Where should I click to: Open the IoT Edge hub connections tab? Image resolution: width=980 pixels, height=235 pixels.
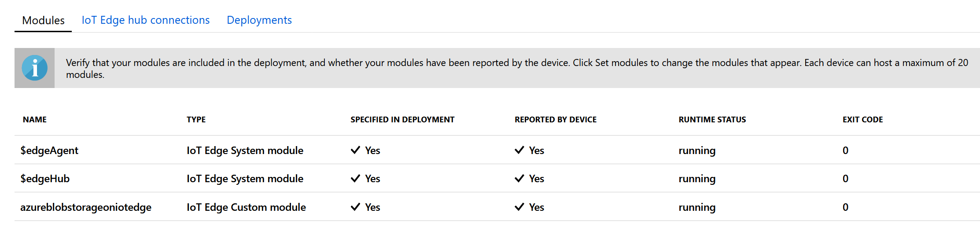click(145, 20)
